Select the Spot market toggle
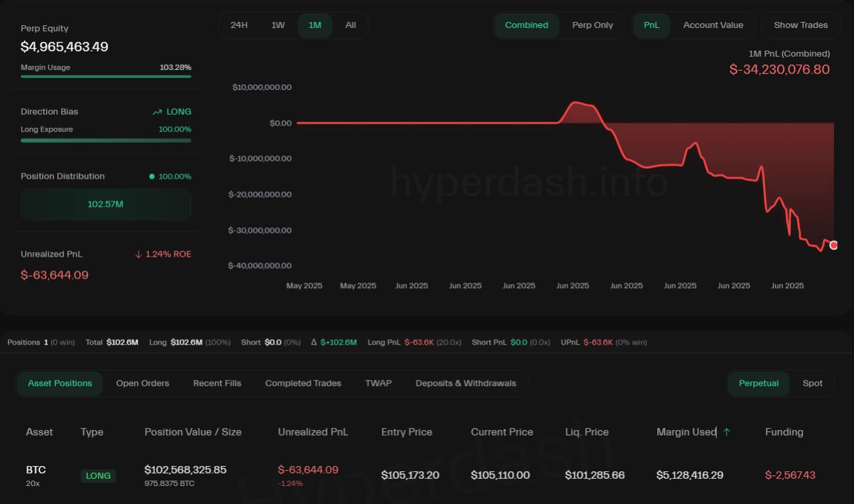This screenshot has width=854, height=504. click(x=813, y=383)
